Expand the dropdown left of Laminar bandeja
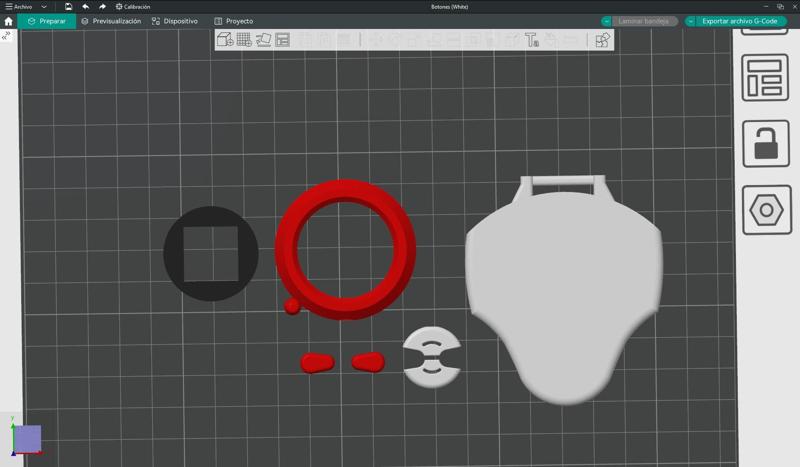 (606, 21)
